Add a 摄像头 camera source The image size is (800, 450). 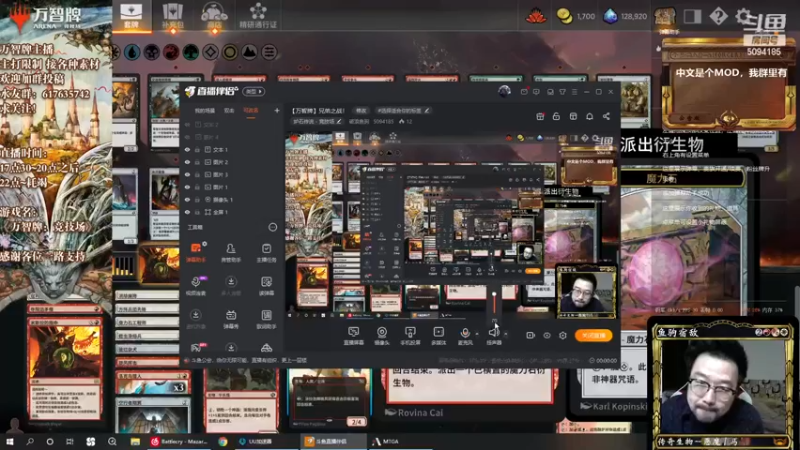[382, 336]
